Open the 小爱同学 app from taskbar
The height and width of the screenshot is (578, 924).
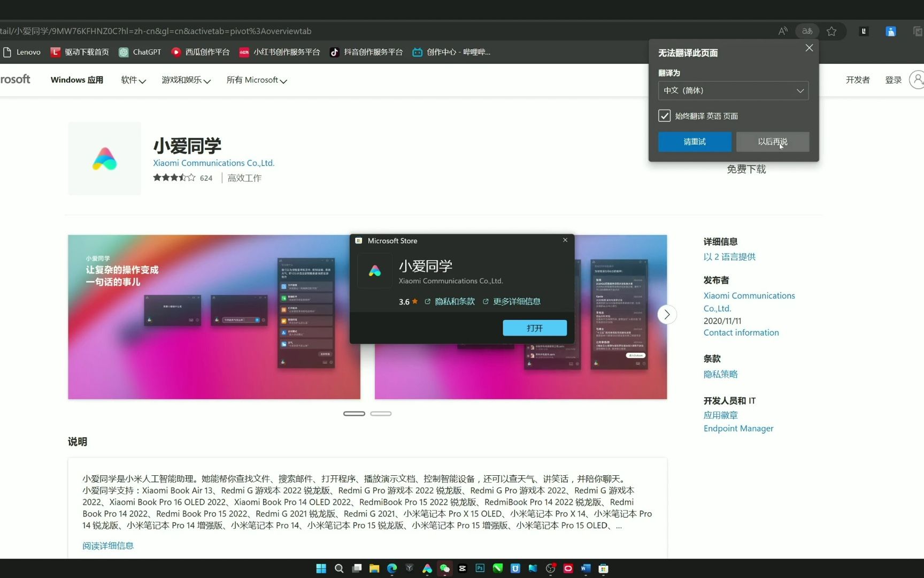coord(427,568)
